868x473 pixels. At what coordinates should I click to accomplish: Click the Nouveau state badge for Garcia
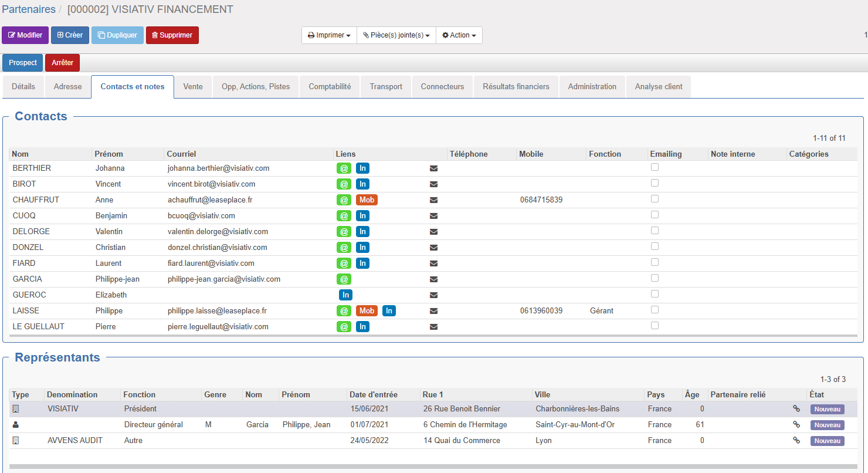(x=827, y=425)
